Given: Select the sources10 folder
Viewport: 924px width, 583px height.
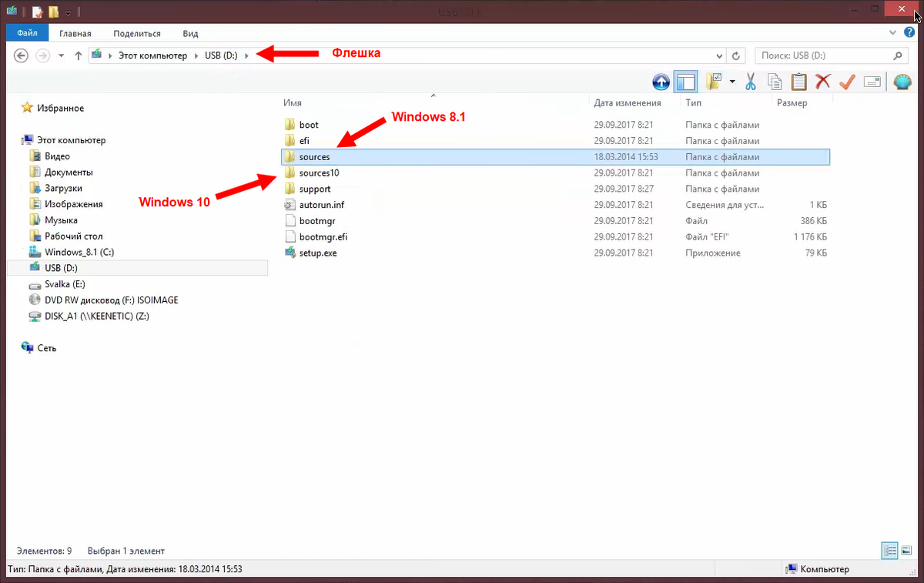Looking at the screenshot, I should point(319,173).
